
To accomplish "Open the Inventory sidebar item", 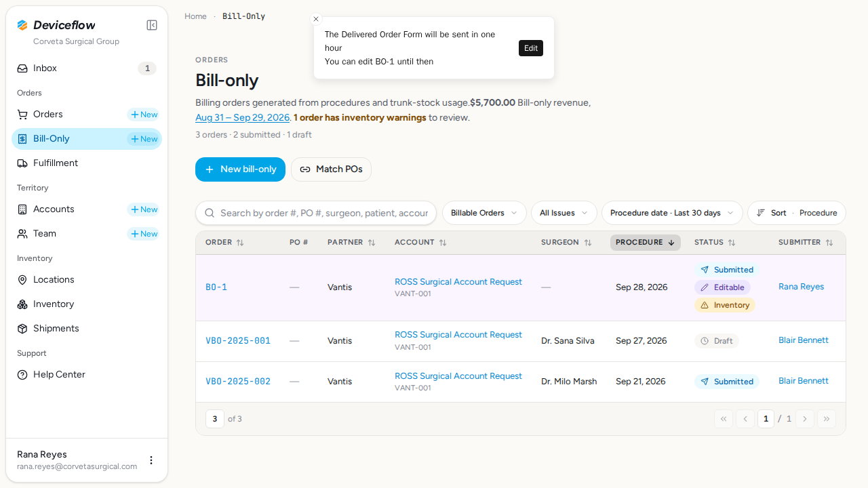I will pos(87,304).
